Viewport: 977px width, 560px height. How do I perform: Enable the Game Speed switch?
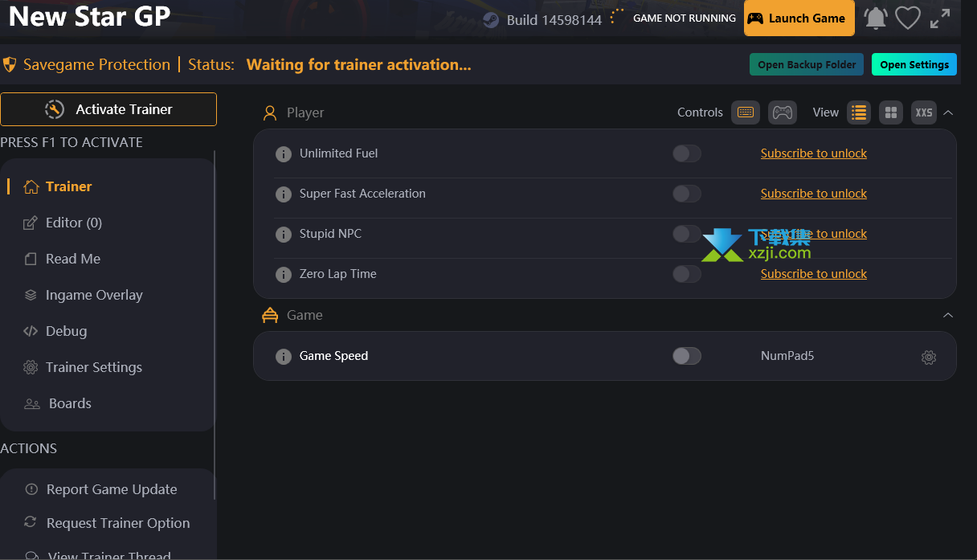pos(687,356)
